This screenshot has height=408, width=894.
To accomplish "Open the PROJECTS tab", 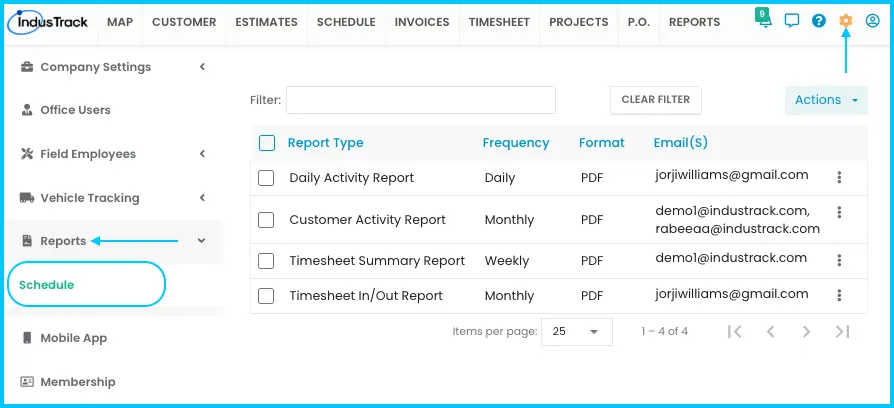I will coord(579,22).
